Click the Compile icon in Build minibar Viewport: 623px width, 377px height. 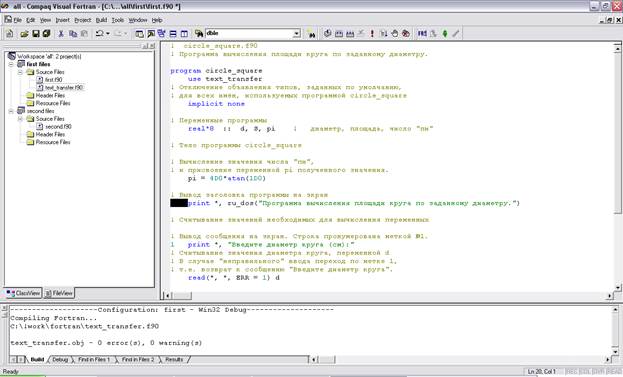coord(327,34)
